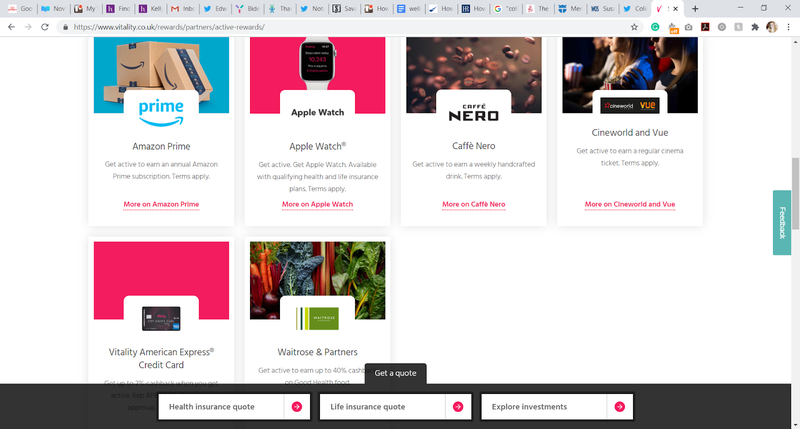Click the Waitrose logo
Viewport: 800px width, 429px height.
point(317,318)
